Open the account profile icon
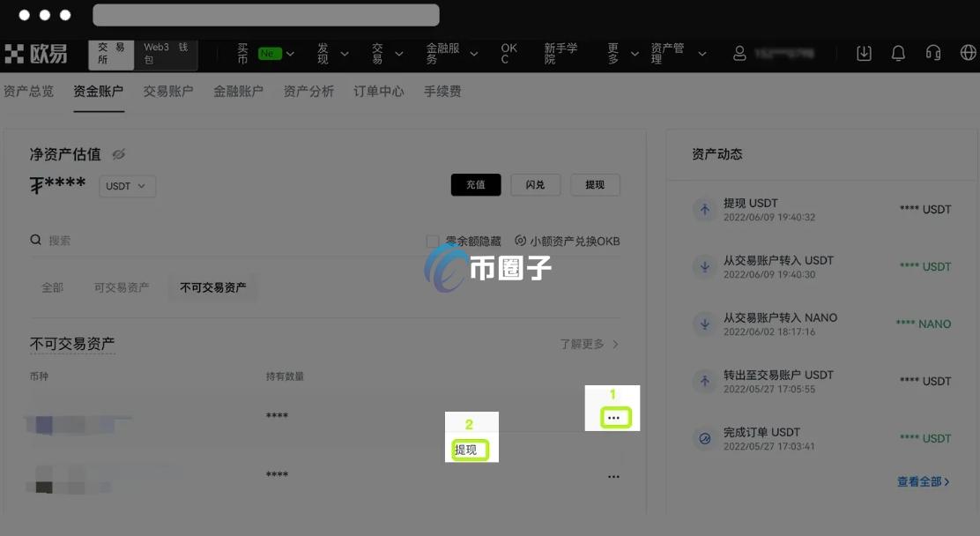The image size is (980, 536). pos(739,53)
